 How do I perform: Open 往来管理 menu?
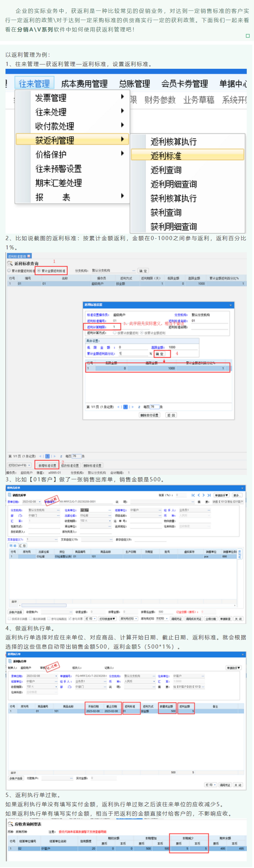pos(34,83)
